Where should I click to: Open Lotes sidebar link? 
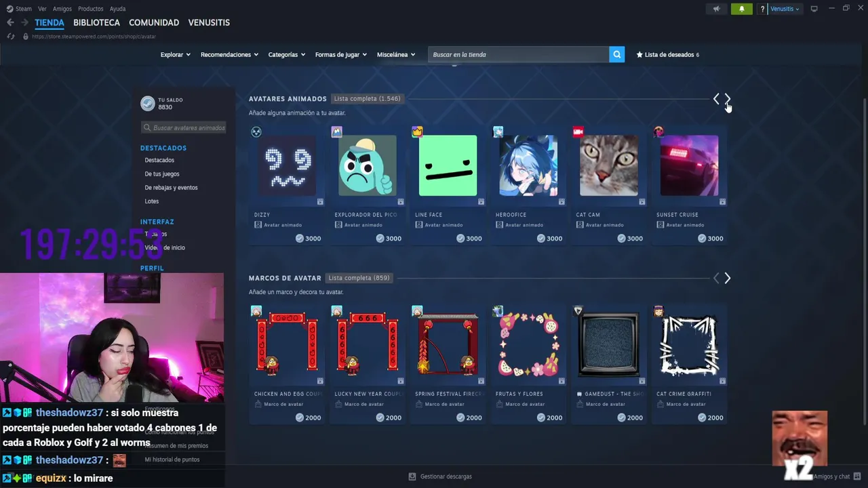click(151, 201)
